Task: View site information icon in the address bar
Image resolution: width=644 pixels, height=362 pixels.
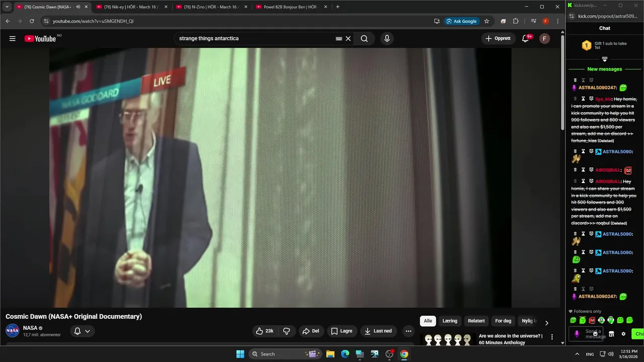Action: (46, 21)
